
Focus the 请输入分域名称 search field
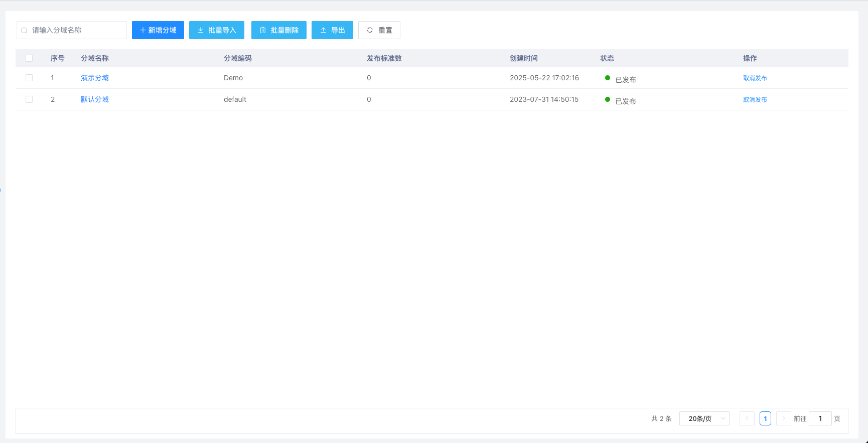(75, 30)
